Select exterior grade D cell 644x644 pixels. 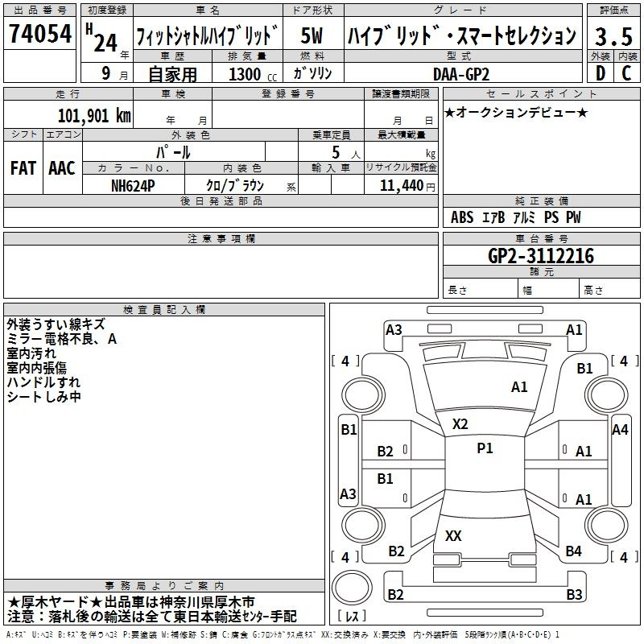click(x=600, y=72)
